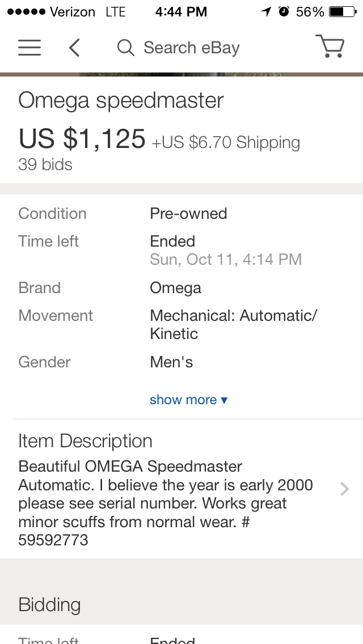The width and height of the screenshot is (363, 644).
Task: Tap the US $1,125 price
Action: pos(82,138)
